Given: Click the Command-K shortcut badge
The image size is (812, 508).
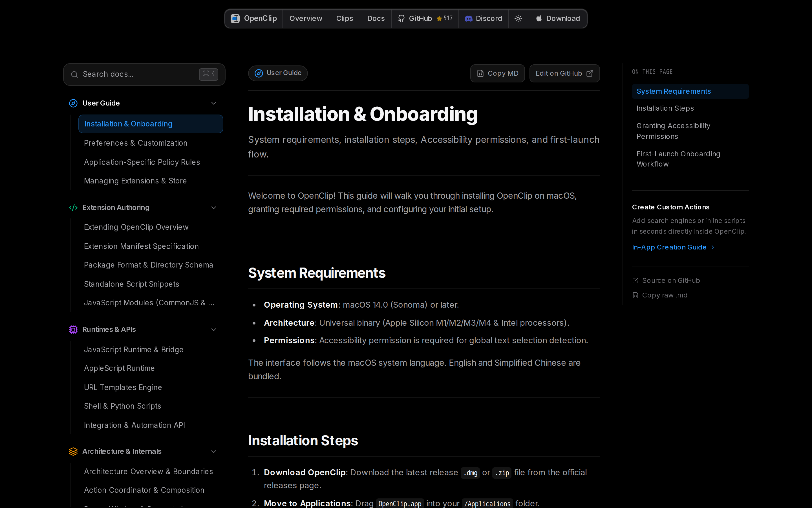Looking at the screenshot, I should pyautogui.click(x=209, y=74).
